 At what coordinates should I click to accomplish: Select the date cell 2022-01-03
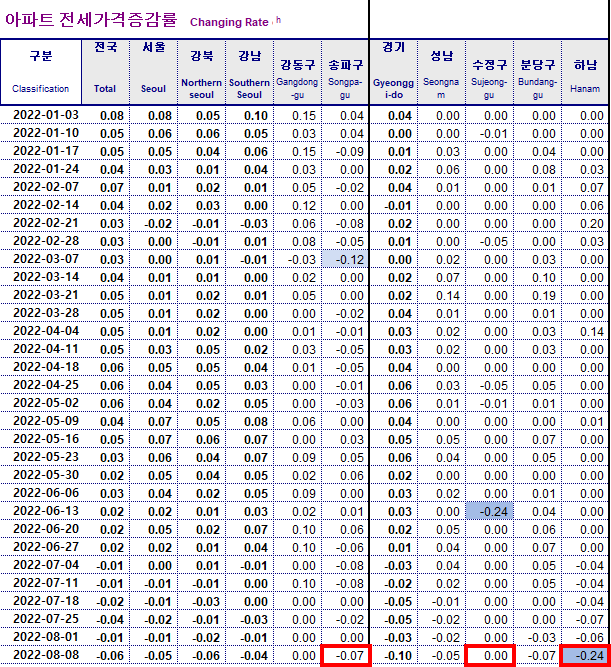46,115
